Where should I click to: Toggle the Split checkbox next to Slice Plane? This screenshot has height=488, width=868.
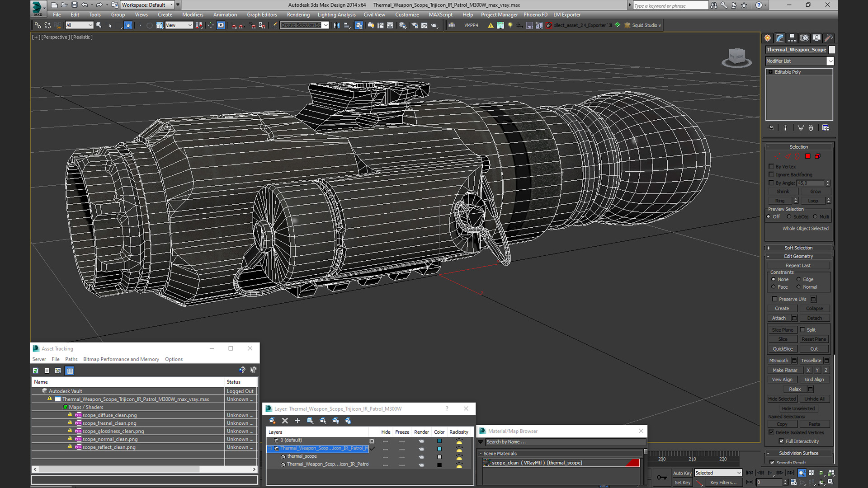coord(803,329)
